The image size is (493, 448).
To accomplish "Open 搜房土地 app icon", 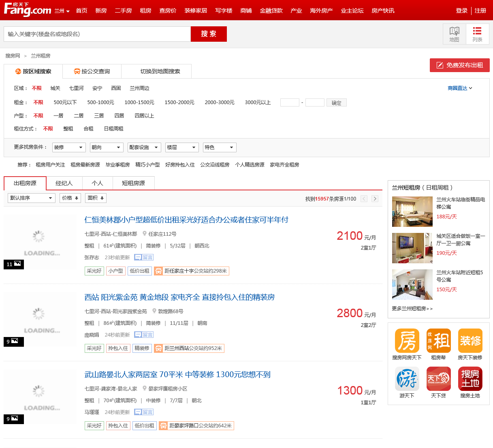I will click(470, 379).
